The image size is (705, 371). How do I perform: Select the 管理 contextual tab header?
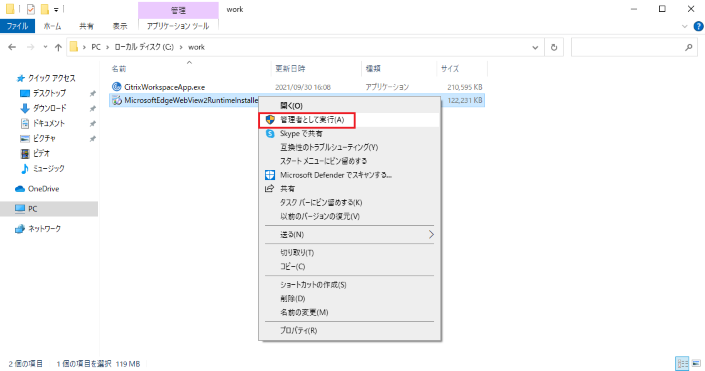[178, 10]
